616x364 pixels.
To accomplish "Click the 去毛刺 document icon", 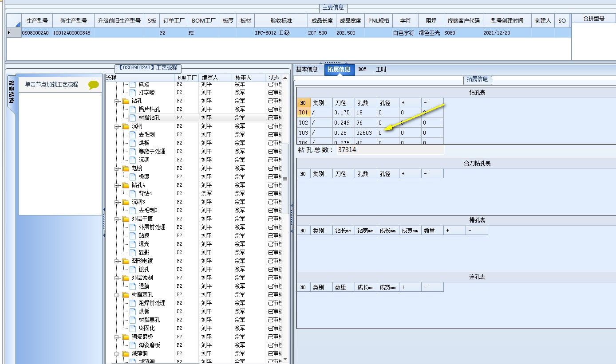I will coord(133,135).
